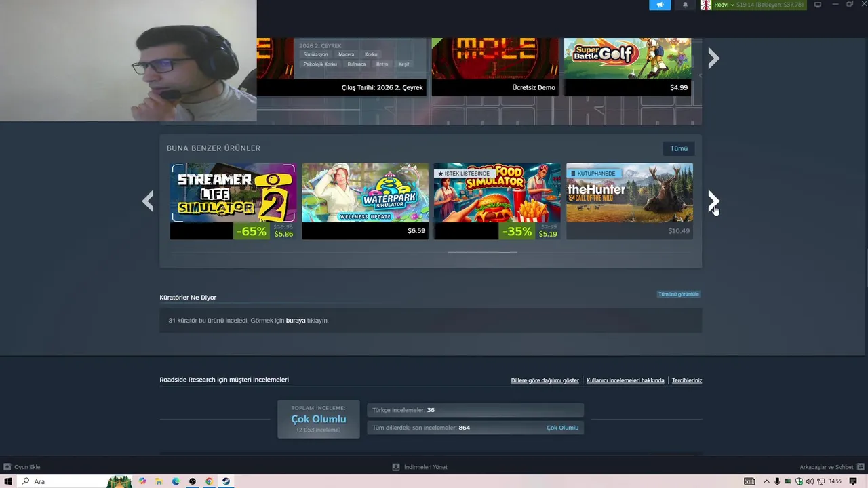Click the buraya curators link

(x=296, y=321)
